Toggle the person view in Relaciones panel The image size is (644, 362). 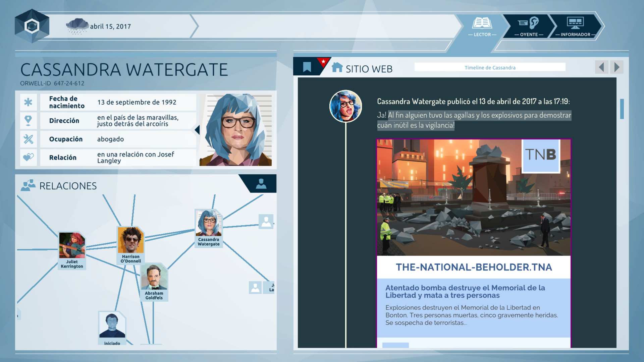tap(261, 184)
